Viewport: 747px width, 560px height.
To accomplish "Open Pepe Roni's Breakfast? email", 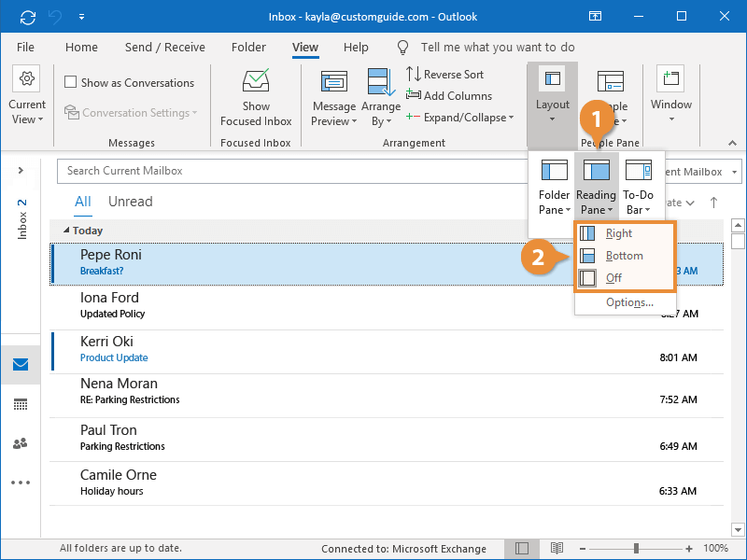I will click(387, 263).
